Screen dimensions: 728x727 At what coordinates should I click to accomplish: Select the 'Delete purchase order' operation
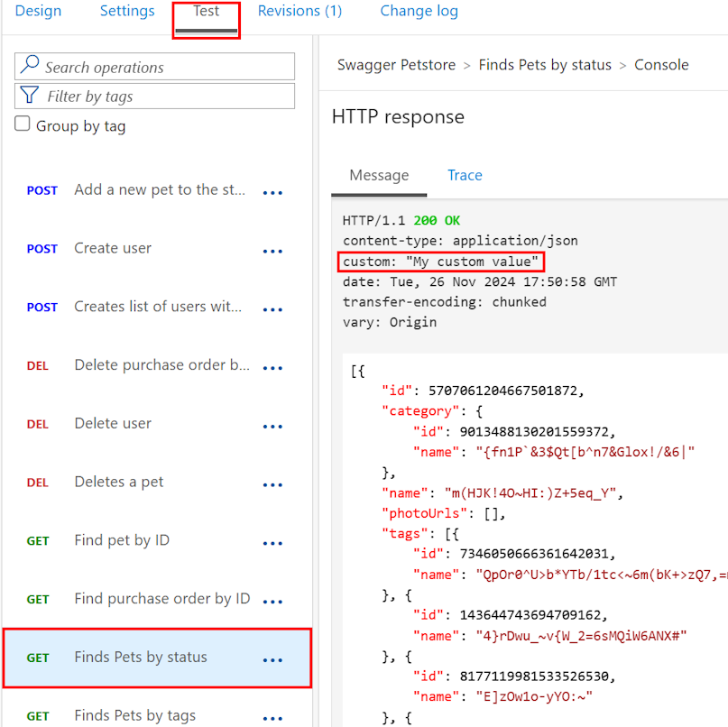(x=153, y=366)
